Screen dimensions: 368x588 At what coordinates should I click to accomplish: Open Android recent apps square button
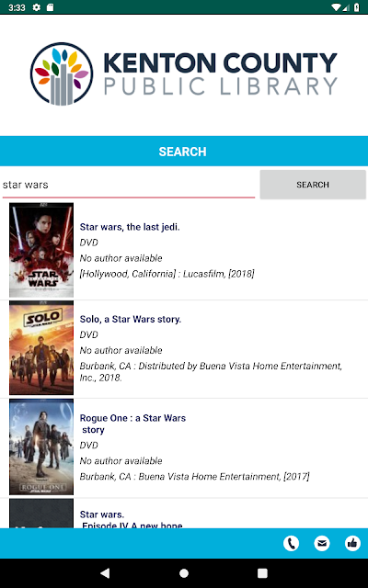[x=262, y=573]
